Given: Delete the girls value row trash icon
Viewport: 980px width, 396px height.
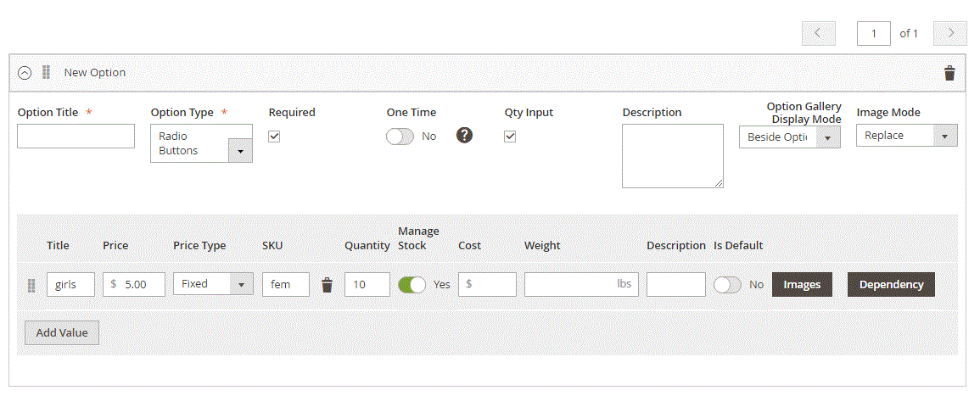Looking at the screenshot, I should click(x=327, y=285).
